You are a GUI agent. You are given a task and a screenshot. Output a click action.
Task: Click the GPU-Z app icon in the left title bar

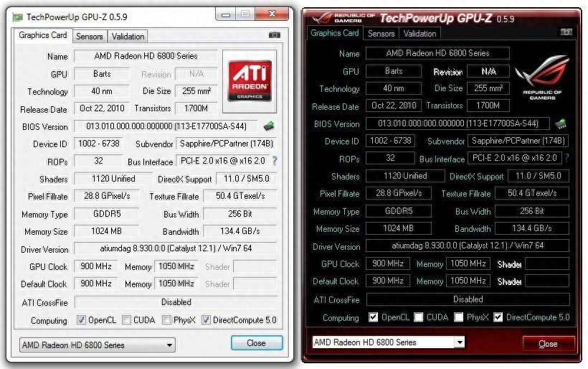click(17, 17)
